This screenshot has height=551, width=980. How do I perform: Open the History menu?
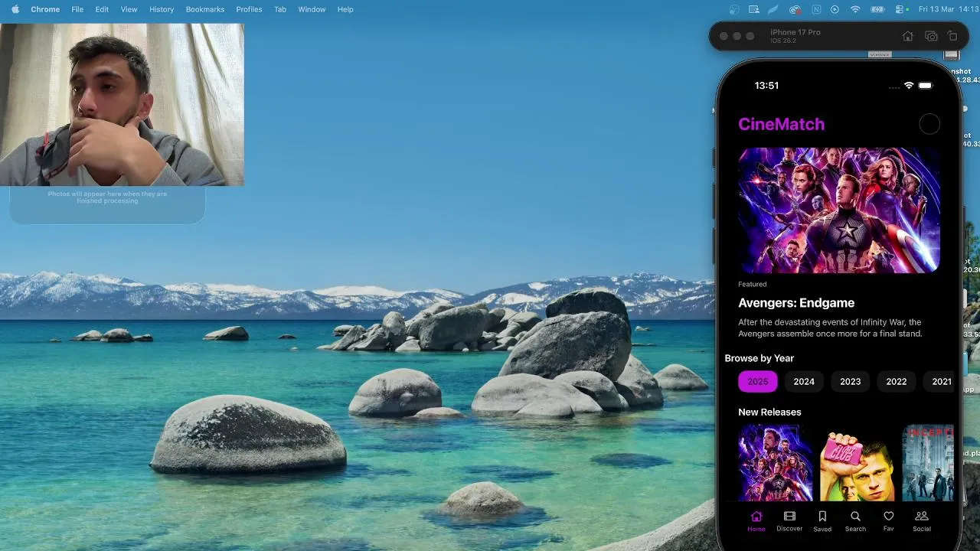[162, 9]
